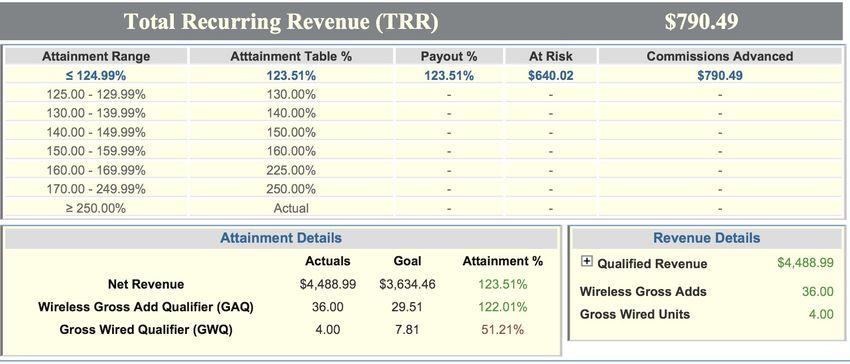Click the Gross Wired Qualifier 51.21% value
Viewport: 850px width, 364px height.
[x=503, y=329]
